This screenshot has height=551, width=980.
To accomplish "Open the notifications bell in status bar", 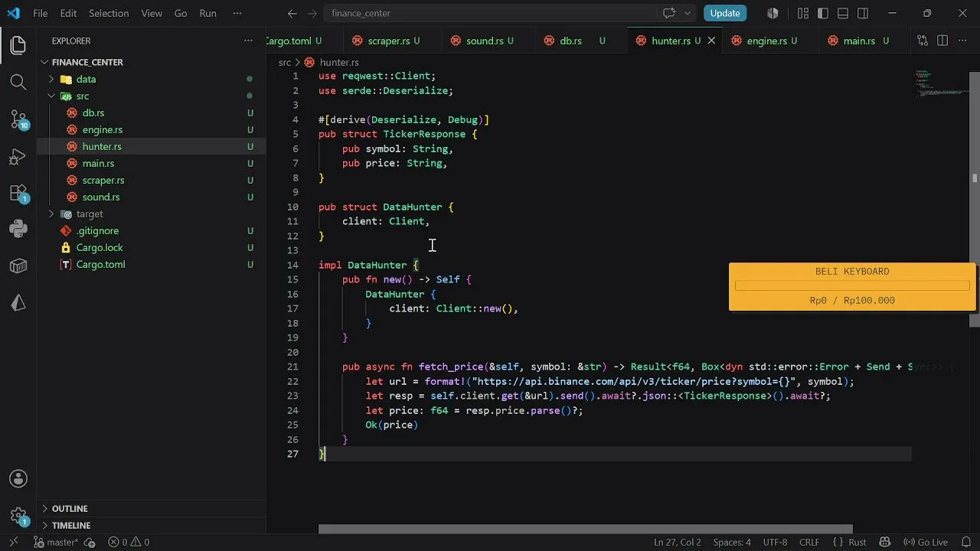I will pos(966,542).
